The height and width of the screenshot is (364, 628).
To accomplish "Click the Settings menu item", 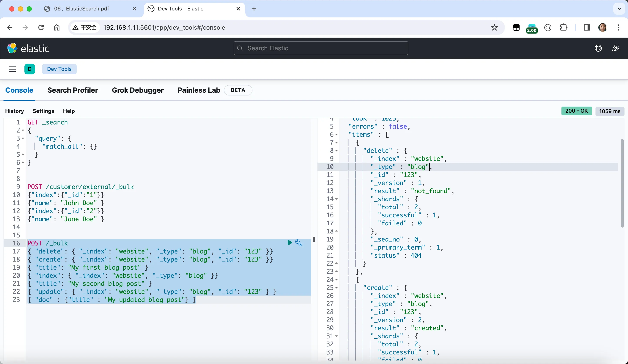I will point(43,111).
